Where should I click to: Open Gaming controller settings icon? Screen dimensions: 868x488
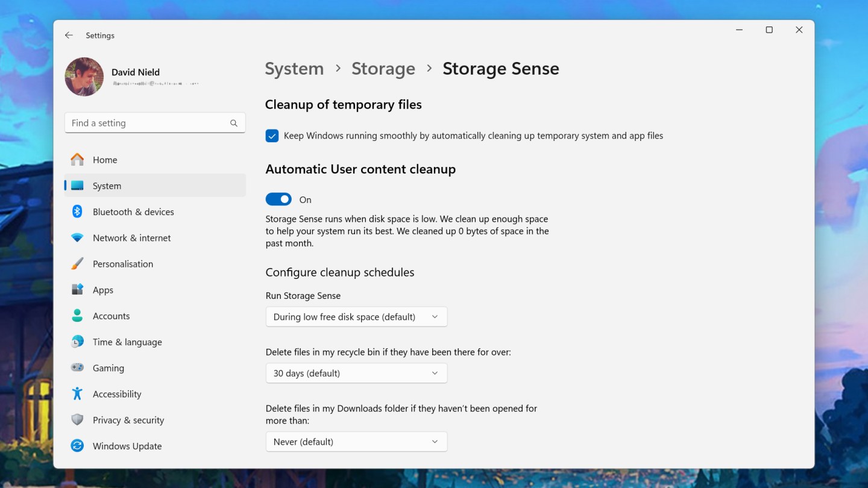(x=77, y=368)
